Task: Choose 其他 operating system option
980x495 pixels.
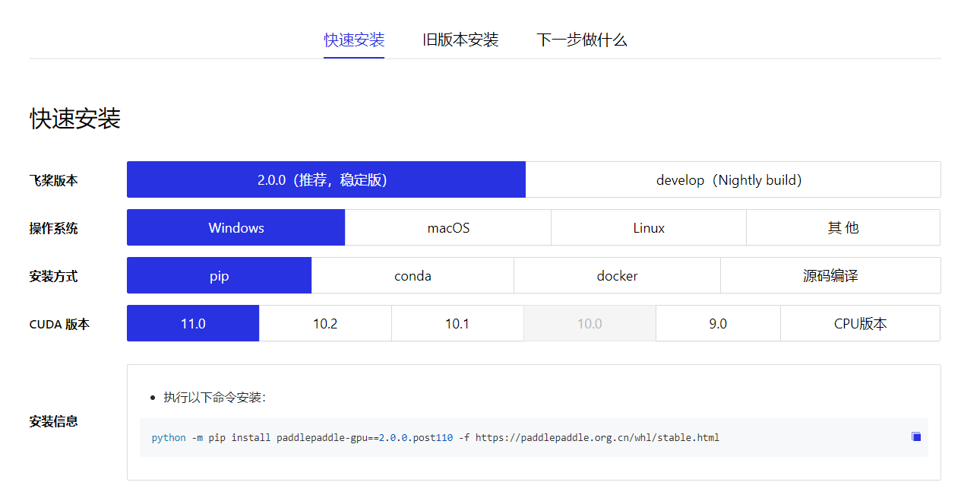Action: pos(843,227)
